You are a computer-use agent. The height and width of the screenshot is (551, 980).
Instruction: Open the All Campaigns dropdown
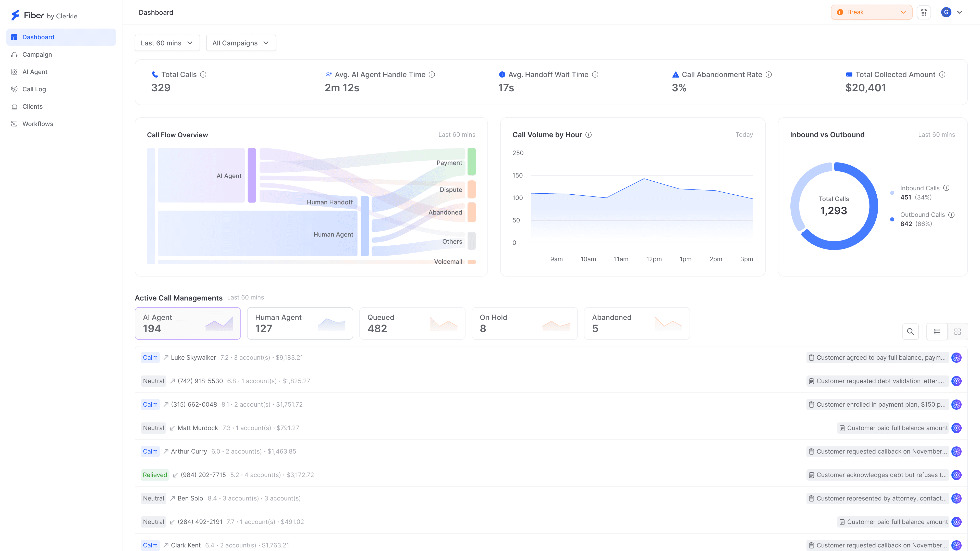(241, 43)
